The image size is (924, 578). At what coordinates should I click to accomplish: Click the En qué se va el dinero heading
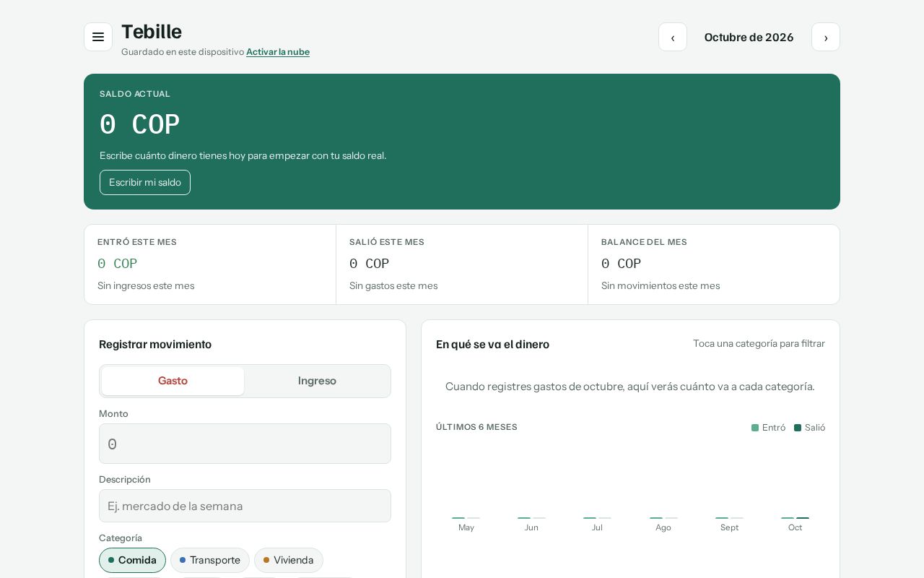coord(492,344)
